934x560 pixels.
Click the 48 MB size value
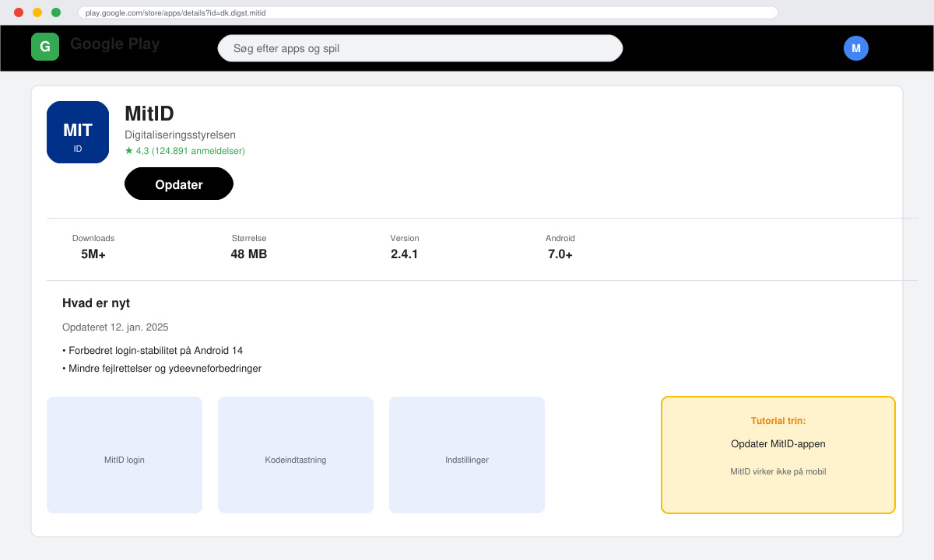pos(249,254)
